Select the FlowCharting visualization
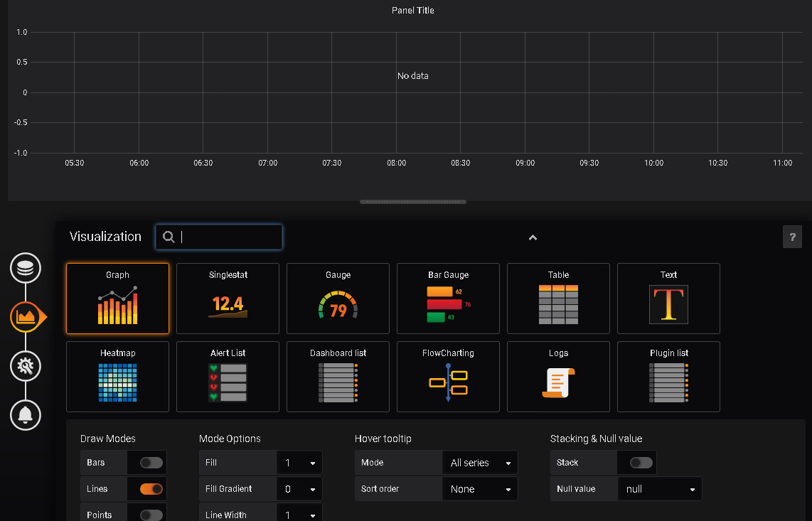 tap(448, 377)
